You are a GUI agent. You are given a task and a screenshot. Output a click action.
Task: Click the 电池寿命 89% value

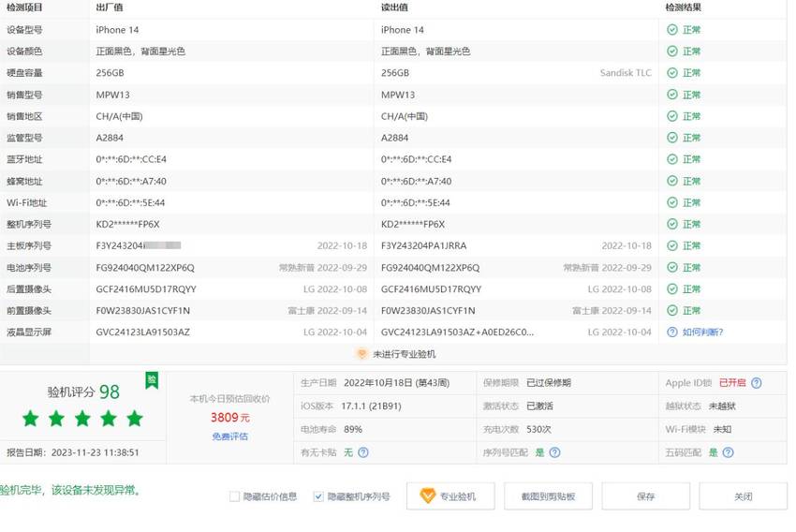click(x=353, y=430)
